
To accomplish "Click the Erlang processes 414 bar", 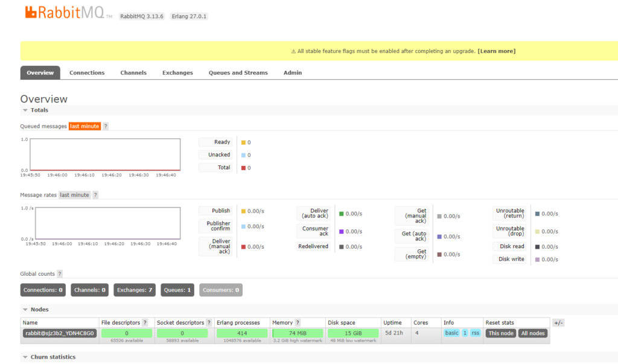I will [242, 333].
